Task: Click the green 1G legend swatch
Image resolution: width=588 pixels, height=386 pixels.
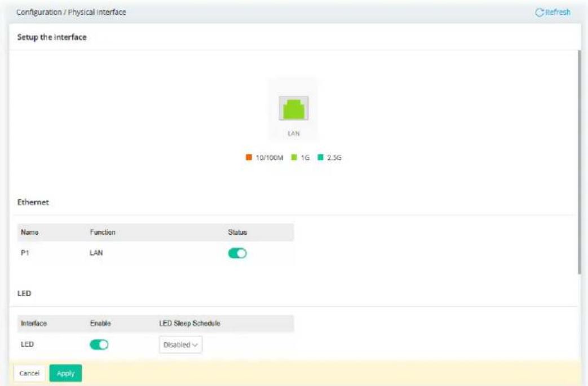Action: pyautogui.click(x=294, y=157)
